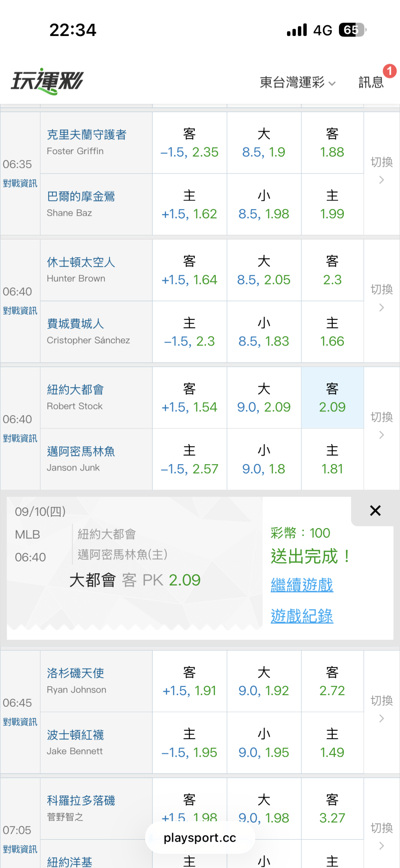Expand 切換 arrow for Mets vs Marlins game

pyautogui.click(x=381, y=425)
